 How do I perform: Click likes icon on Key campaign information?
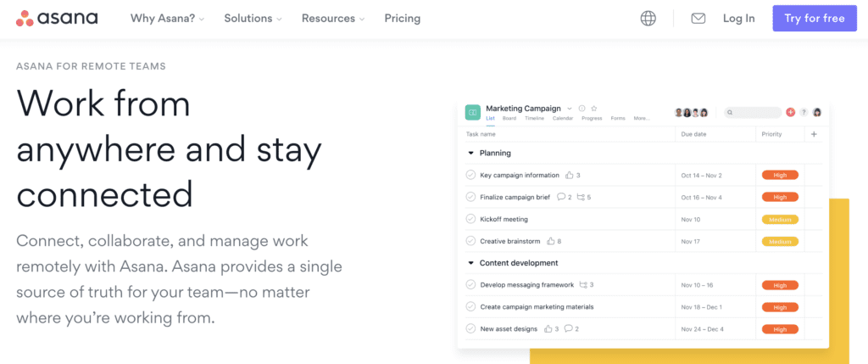[569, 175]
